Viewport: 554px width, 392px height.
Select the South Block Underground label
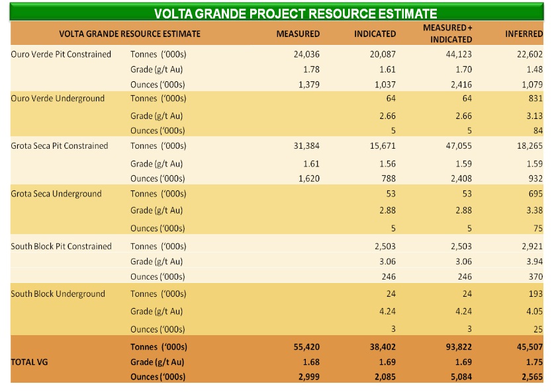(58, 294)
